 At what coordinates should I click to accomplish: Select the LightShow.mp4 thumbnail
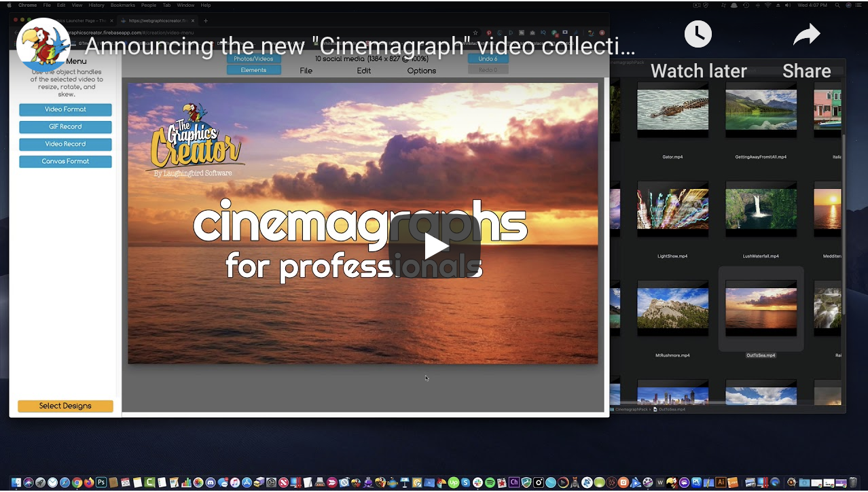point(672,209)
